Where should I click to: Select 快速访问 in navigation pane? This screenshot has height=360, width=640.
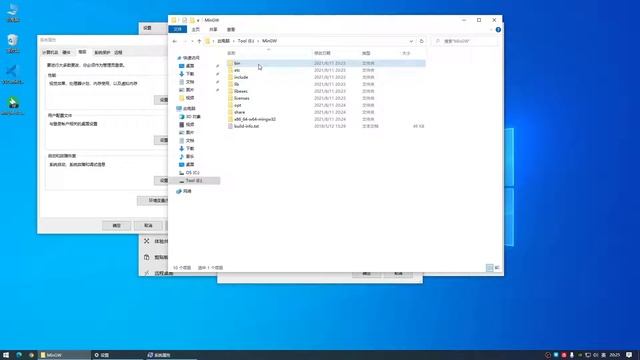[191, 58]
